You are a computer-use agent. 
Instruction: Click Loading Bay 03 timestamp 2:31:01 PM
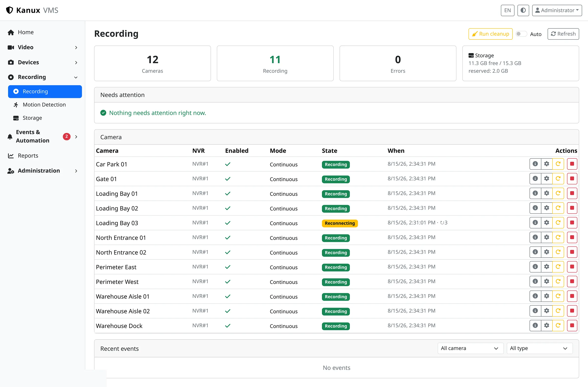point(411,223)
